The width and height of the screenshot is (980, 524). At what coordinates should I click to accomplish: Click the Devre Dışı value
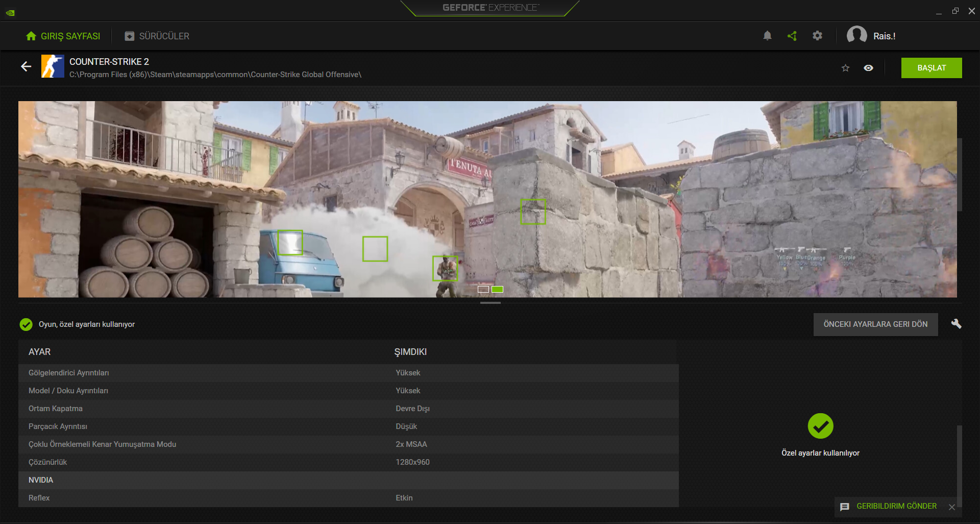point(412,409)
